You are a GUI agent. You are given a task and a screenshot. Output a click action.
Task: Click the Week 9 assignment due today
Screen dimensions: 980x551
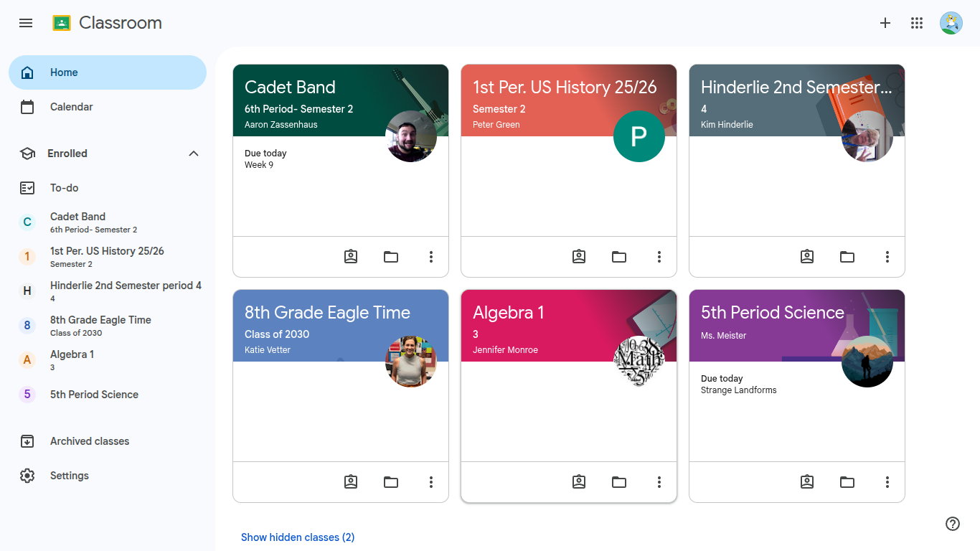tap(259, 165)
